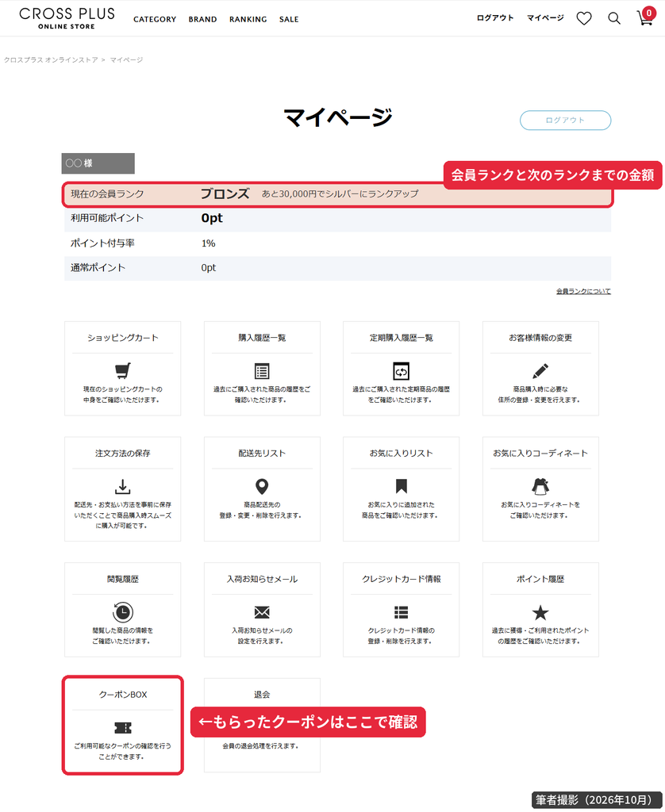Open the お客様情報の変更 card title
Screen dimensions: 665x812
click(x=540, y=338)
